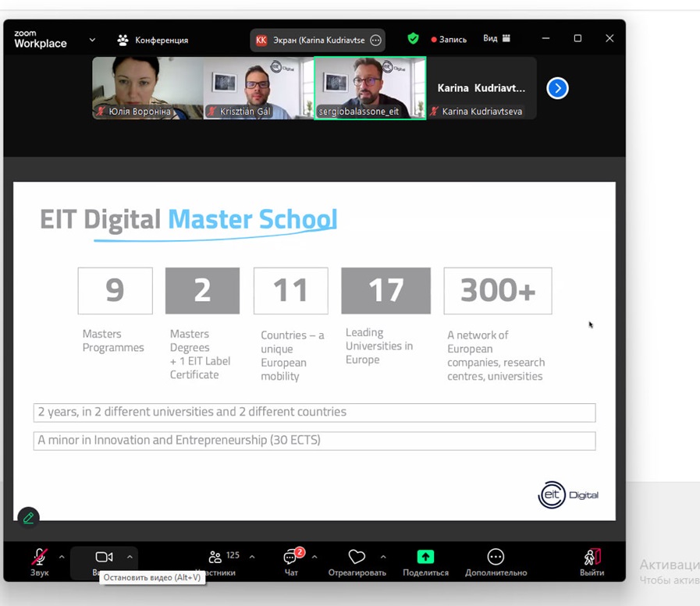Click the 'EIT Digital Master School' title
Viewport: 700px width, 606px height.
188,220
